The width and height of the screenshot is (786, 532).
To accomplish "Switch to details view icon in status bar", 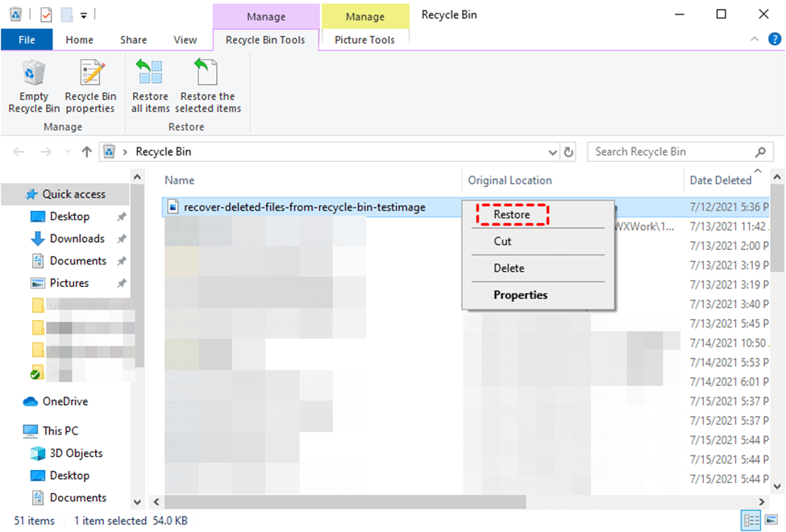I will (751, 520).
